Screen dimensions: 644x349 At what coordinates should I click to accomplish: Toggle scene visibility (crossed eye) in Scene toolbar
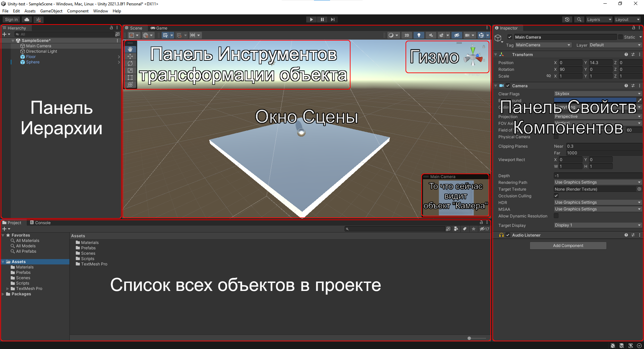457,35
